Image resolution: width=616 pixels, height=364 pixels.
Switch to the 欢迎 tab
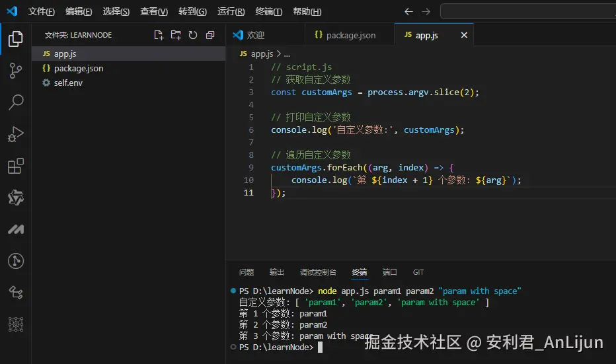click(265, 35)
